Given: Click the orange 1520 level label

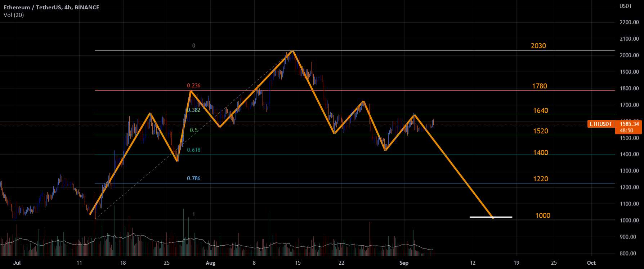Looking at the screenshot, I should 541,131.
